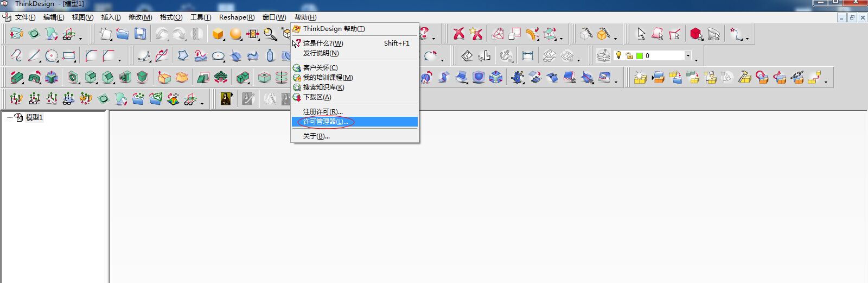Open a file with the folder icon
This screenshot has width=868, height=283.
point(123,34)
